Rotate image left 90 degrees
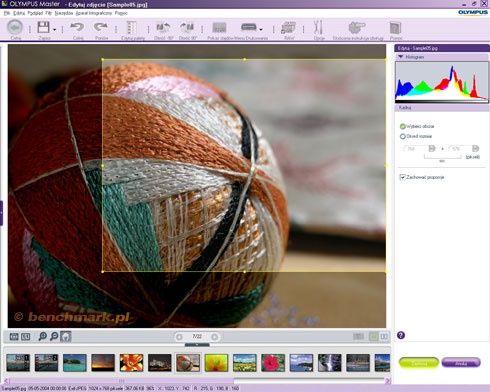This screenshot has width=490, height=392. point(163,28)
